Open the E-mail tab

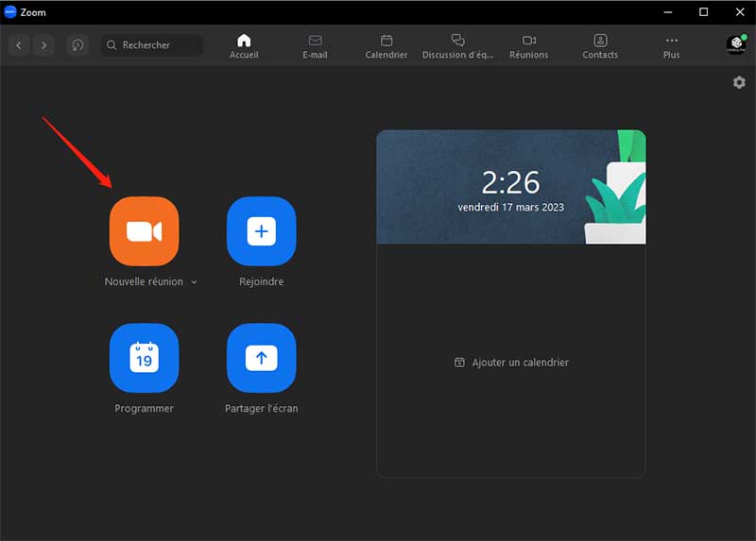click(315, 46)
